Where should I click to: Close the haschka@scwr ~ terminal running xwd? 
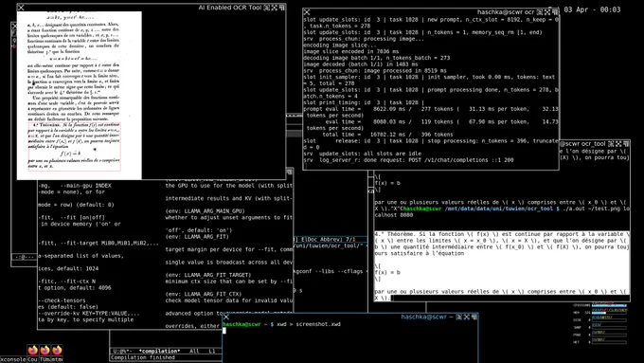pyautogui.click(x=226, y=317)
